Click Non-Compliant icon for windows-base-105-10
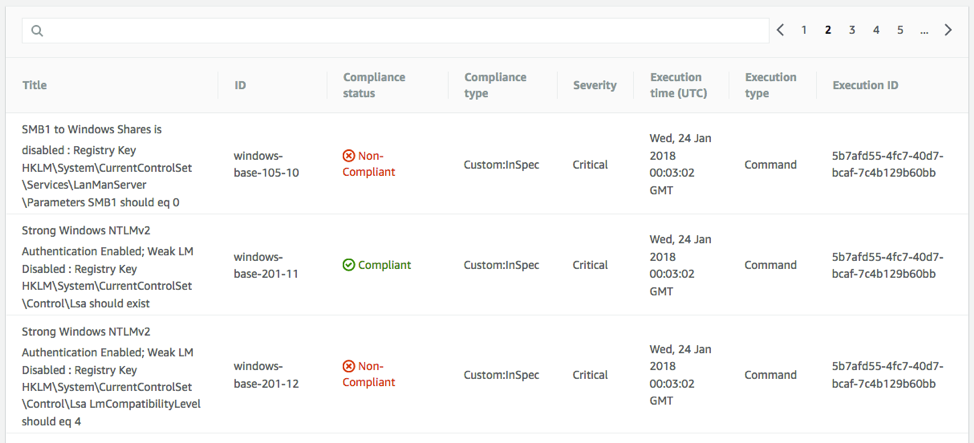Viewport: 974px width, 443px height. 349,156
